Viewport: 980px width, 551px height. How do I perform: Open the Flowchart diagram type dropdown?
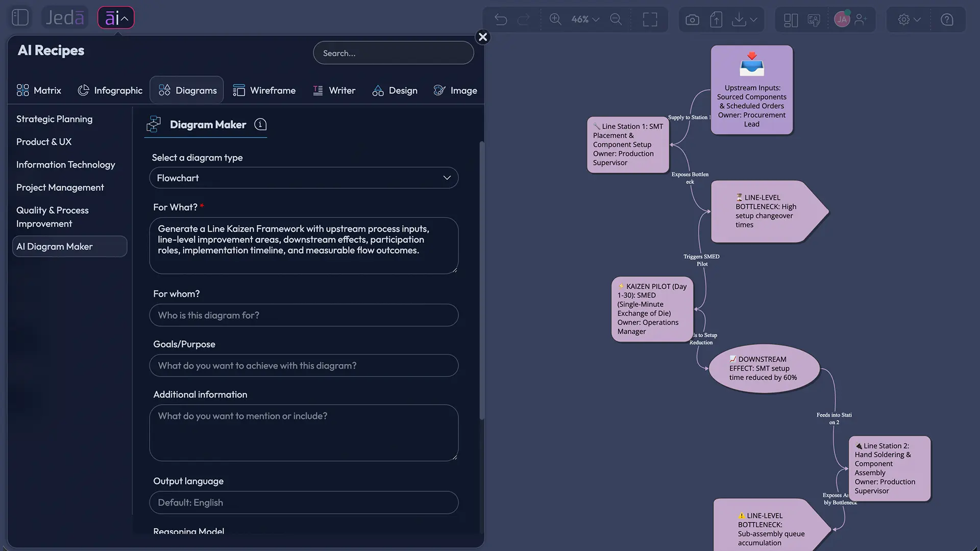304,178
